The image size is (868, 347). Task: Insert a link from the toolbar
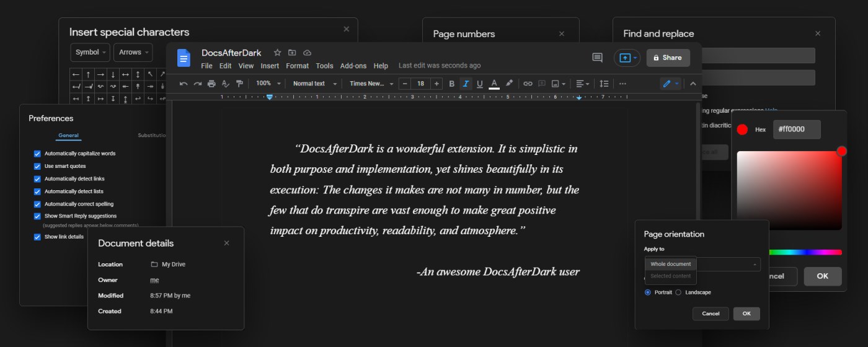click(x=528, y=84)
